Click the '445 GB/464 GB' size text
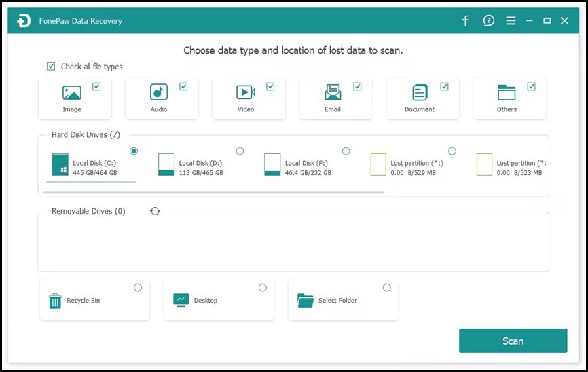 pos(95,173)
